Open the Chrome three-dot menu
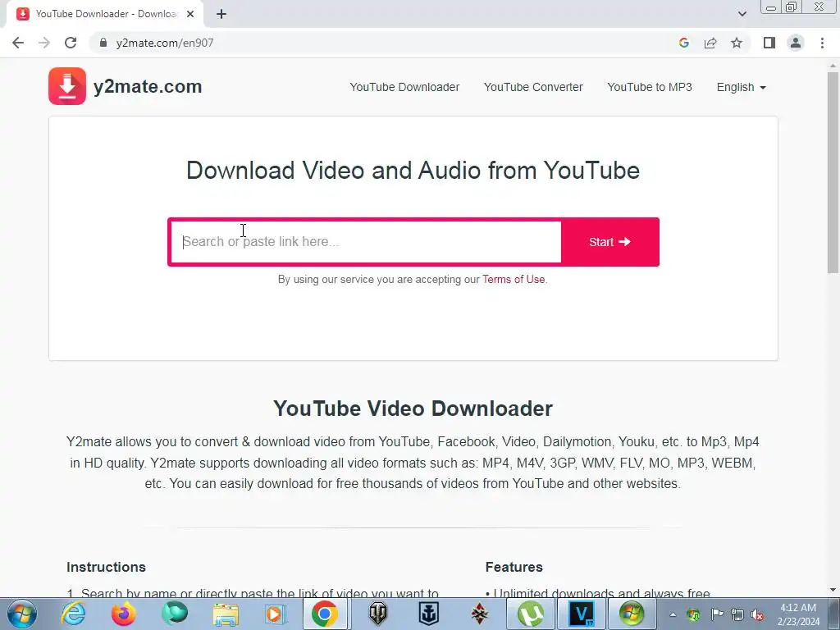 [822, 43]
